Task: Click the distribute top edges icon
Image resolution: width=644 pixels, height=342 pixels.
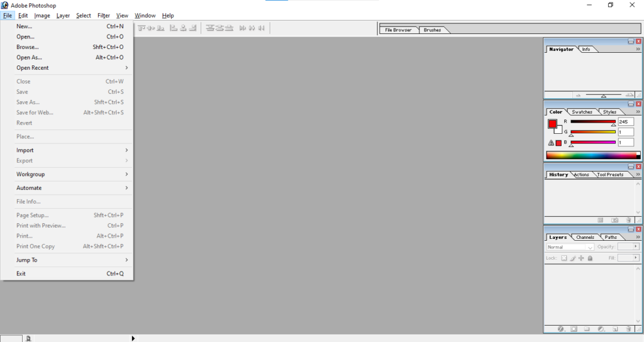Action: point(210,28)
